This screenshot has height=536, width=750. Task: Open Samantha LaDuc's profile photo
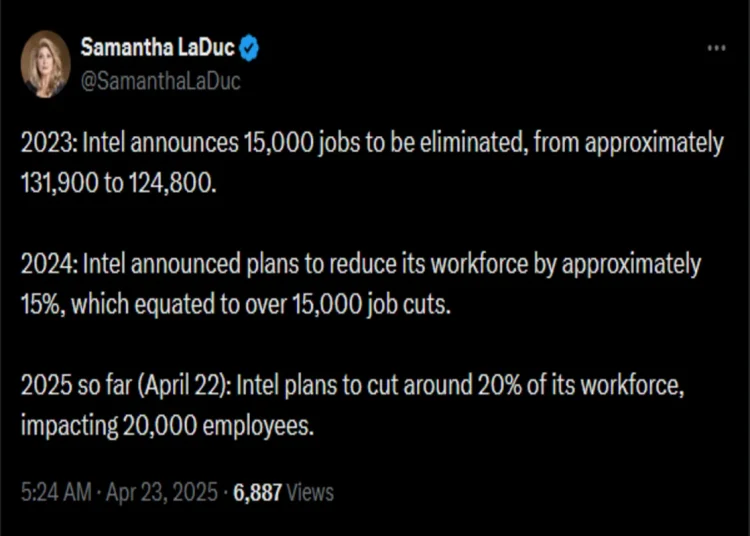[x=45, y=64]
